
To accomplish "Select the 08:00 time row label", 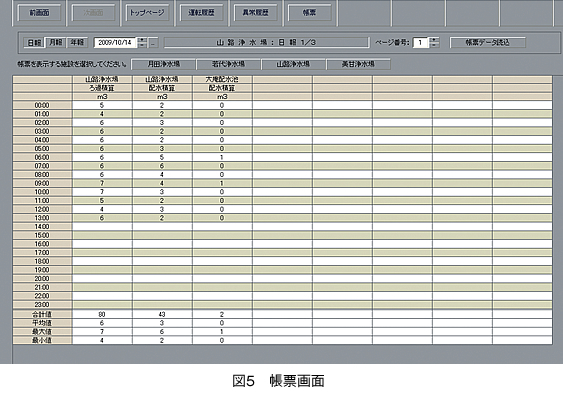I will point(42,175).
